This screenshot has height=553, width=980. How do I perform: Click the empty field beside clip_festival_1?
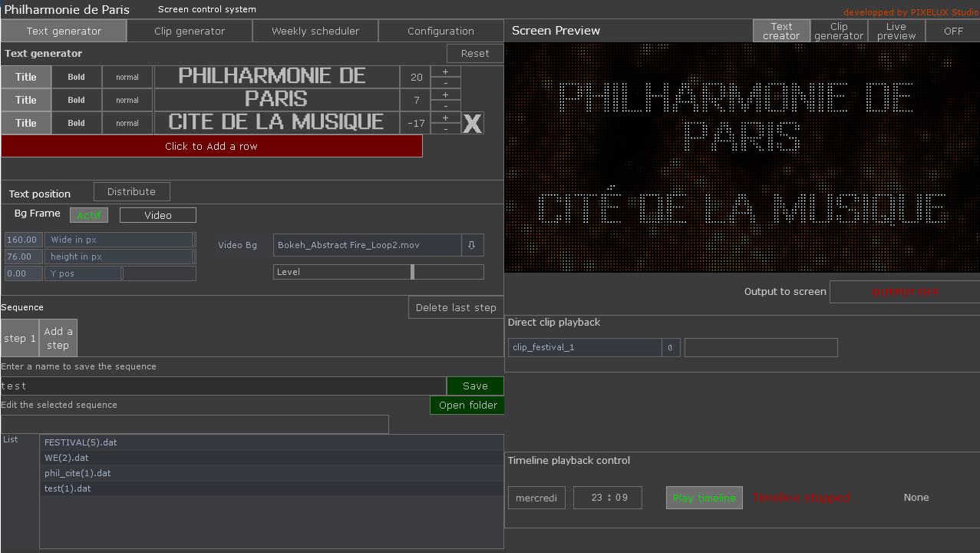[761, 347]
